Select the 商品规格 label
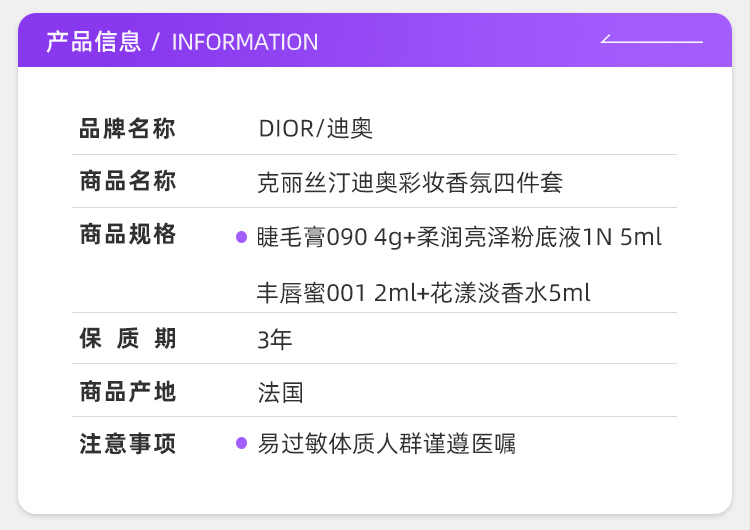 127,235
